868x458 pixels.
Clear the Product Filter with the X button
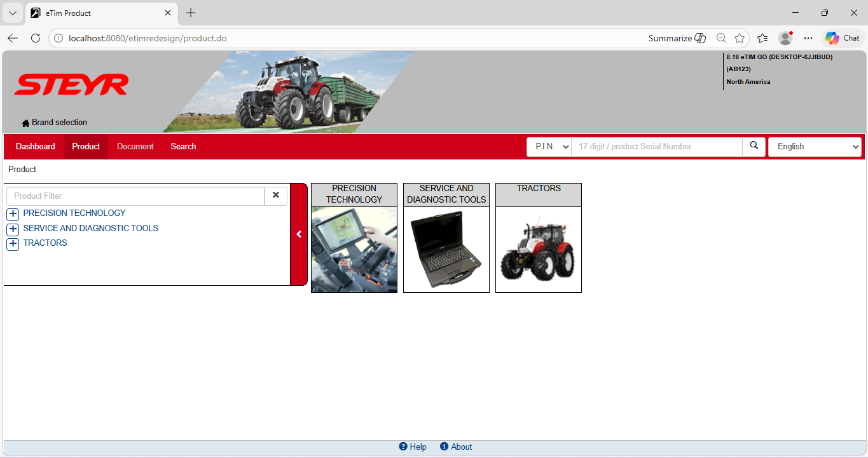[x=276, y=196]
